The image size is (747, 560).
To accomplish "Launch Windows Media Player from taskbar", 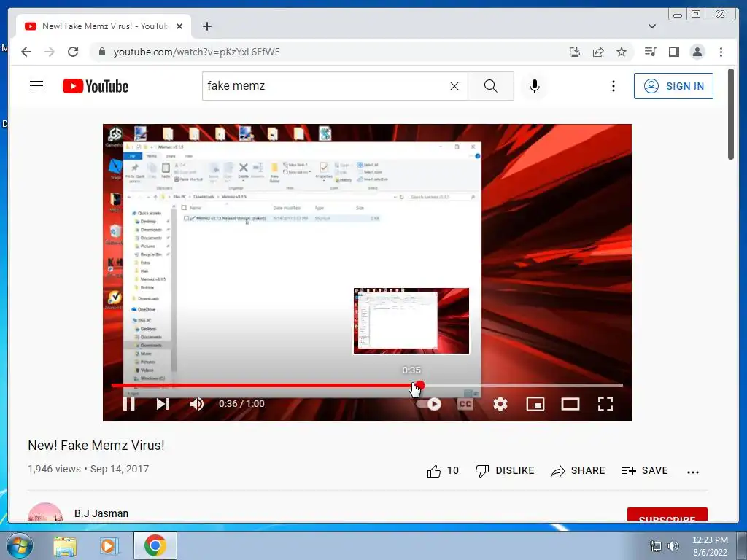I will point(109,545).
